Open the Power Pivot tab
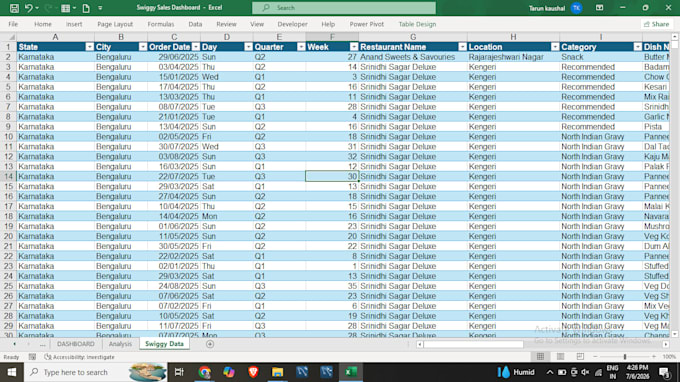 [366, 24]
